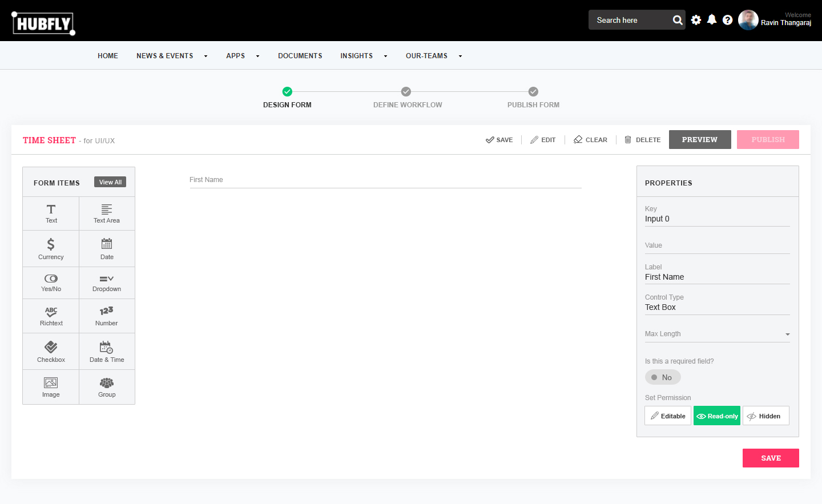Click the Publish button

pos(768,139)
